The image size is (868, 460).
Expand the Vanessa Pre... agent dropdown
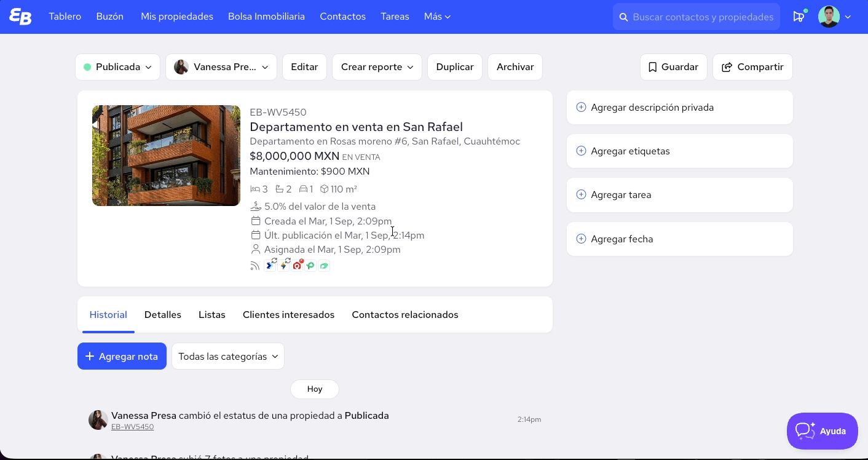tap(221, 67)
